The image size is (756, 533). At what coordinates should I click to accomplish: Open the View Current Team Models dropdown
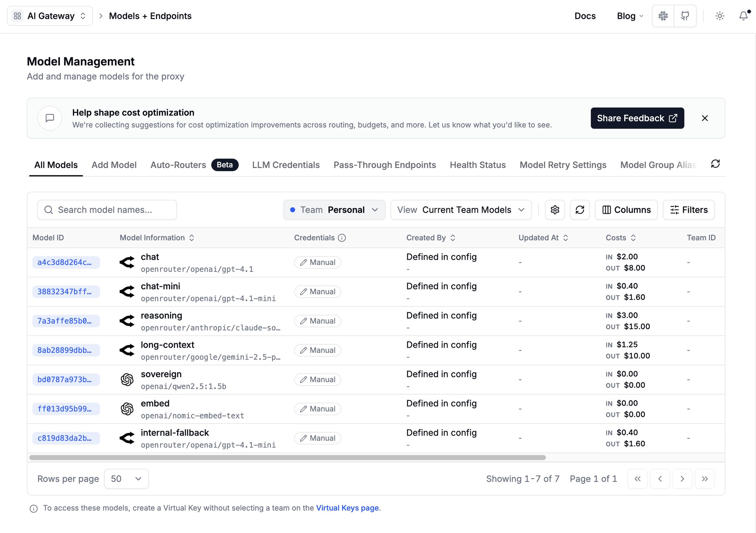point(461,210)
